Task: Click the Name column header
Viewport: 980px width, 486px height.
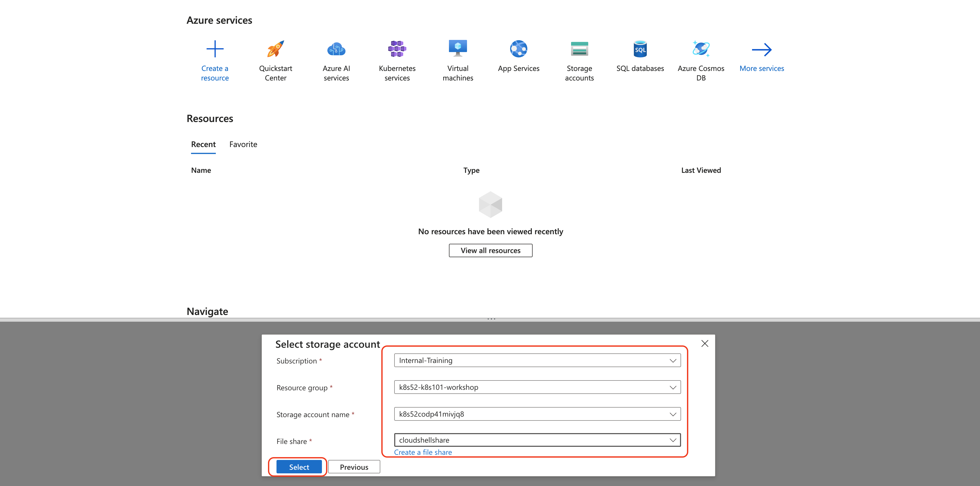Action: click(x=201, y=170)
